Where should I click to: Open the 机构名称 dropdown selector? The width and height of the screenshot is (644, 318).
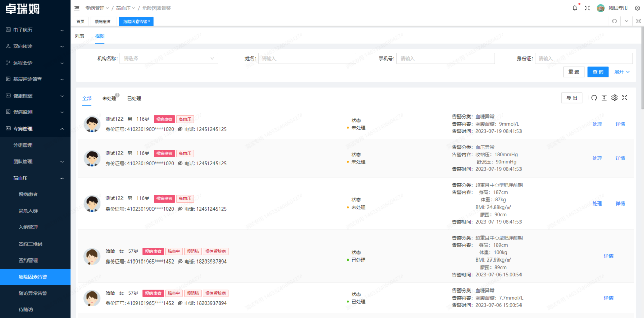[169, 59]
